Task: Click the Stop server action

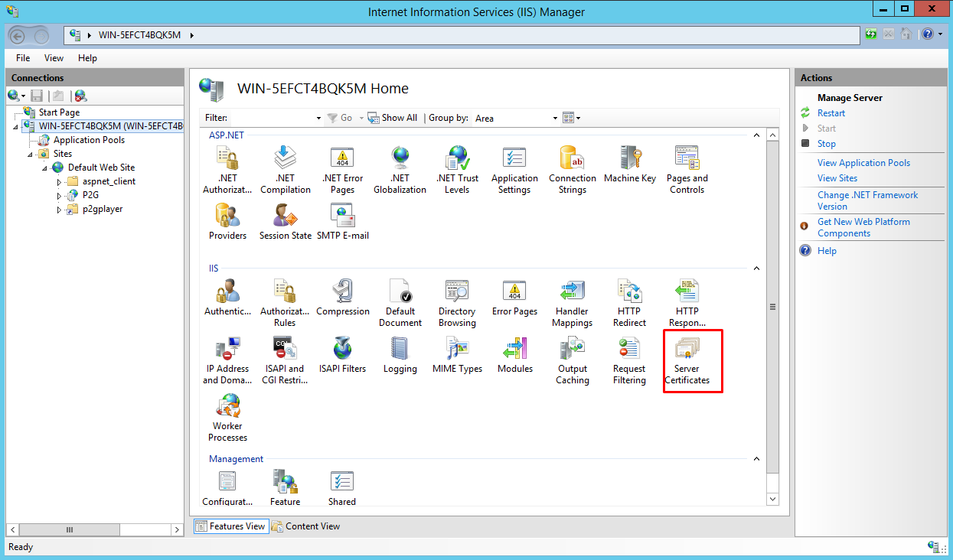Action: (x=827, y=144)
